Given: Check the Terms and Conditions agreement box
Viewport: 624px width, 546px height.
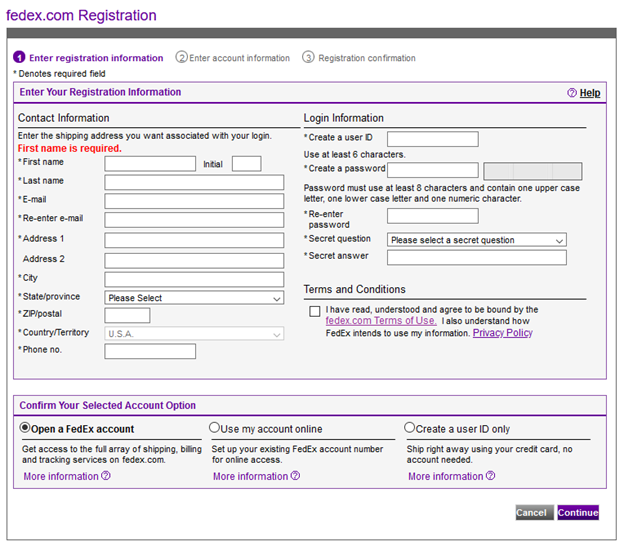Looking at the screenshot, I should (x=315, y=311).
